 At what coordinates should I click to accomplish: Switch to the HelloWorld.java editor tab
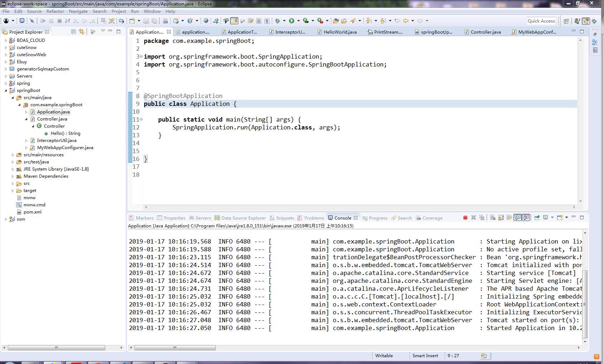[x=337, y=32]
